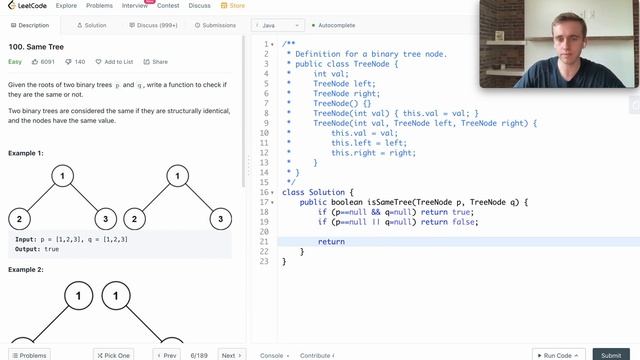Click the webcam video overlay
The width and height of the screenshot is (640, 360).
[559, 44]
